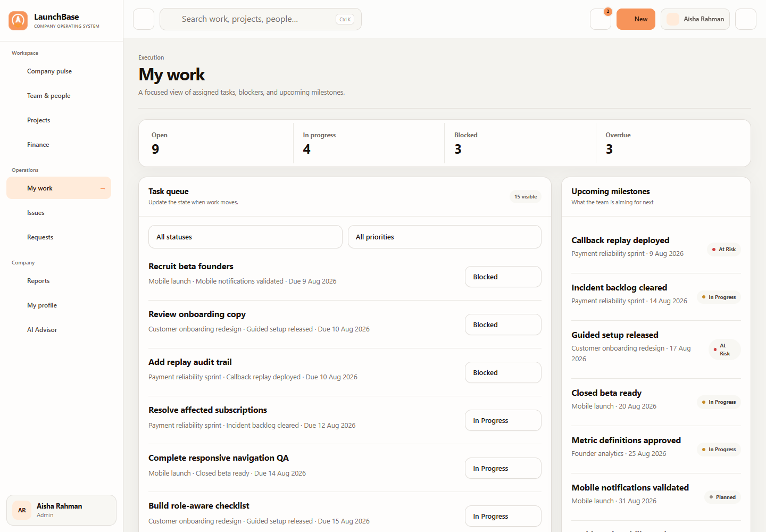Click the Closed beta ready milestone

[x=606, y=393]
